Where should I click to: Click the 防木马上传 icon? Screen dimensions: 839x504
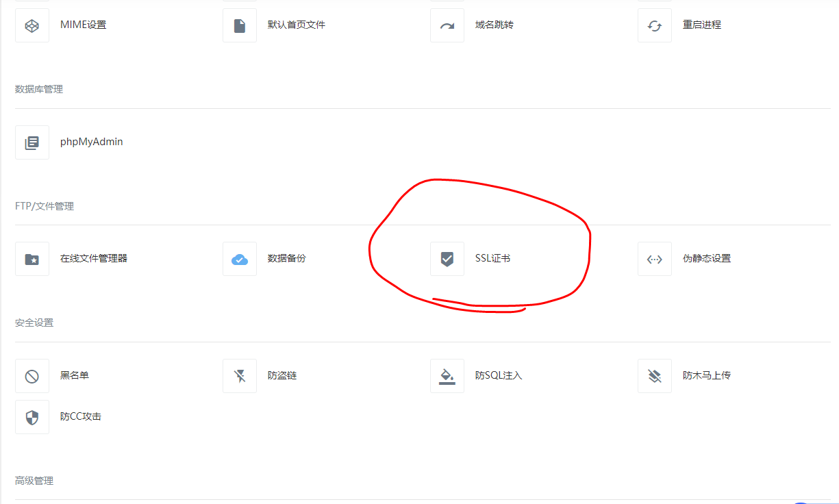click(x=655, y=376)
